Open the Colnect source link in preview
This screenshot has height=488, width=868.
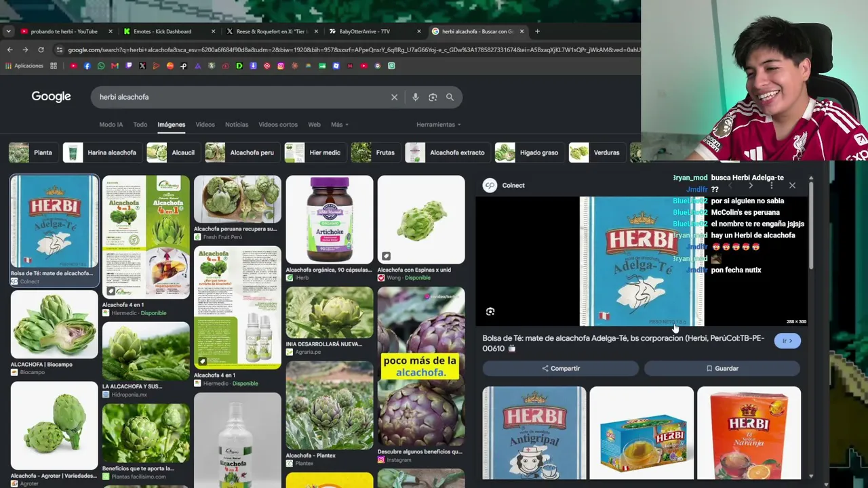point(504,185)
